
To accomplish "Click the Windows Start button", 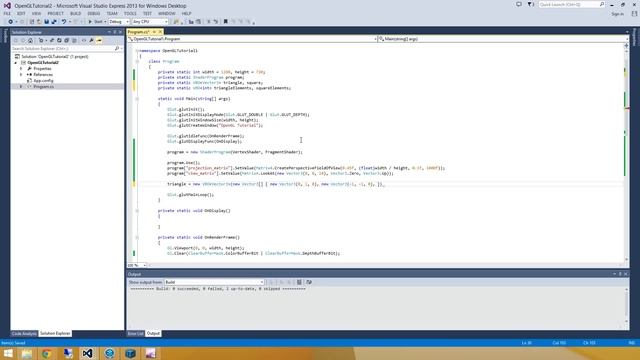I will tap(8, 353).
